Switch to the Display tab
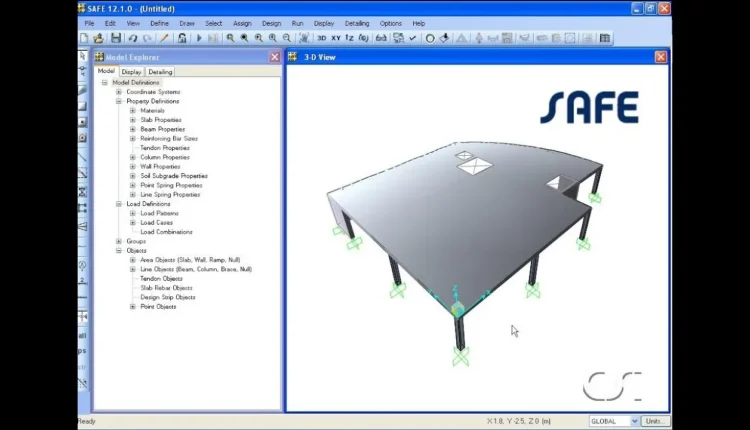Viewport: 750px width, 430px height. coord(132,72)
